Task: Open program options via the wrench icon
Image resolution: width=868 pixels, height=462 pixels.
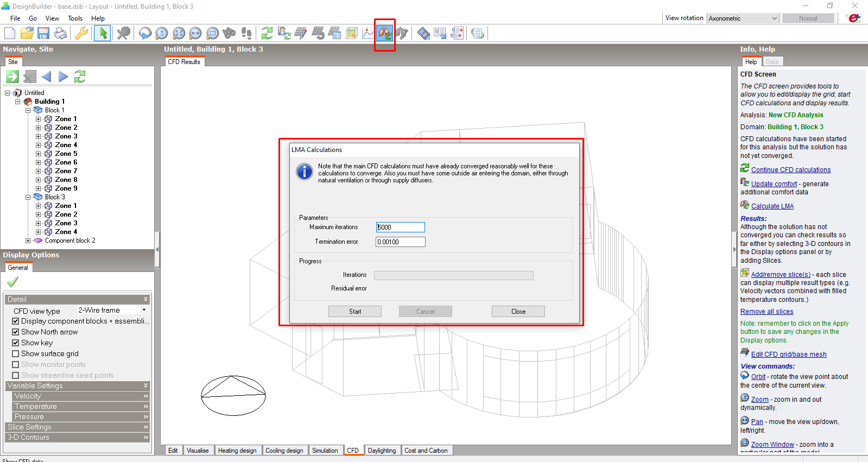Action: click(81, 33)
